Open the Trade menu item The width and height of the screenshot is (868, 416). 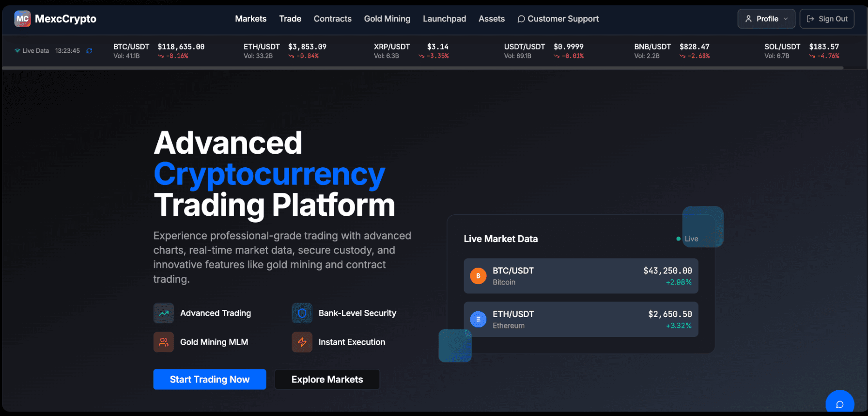click(x=290, y=19)
